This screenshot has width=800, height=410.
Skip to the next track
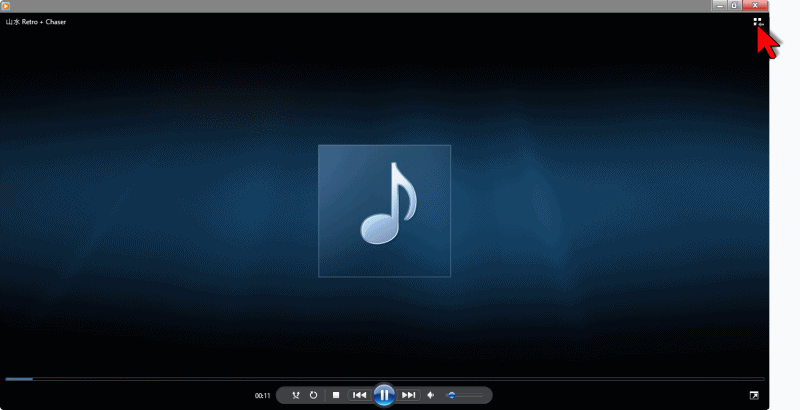(x=408, y=395)
